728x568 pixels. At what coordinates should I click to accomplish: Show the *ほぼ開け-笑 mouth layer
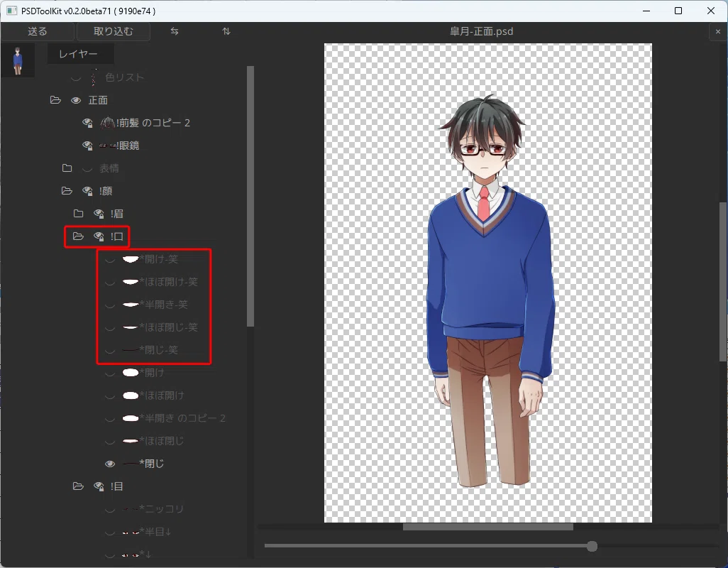109,283
